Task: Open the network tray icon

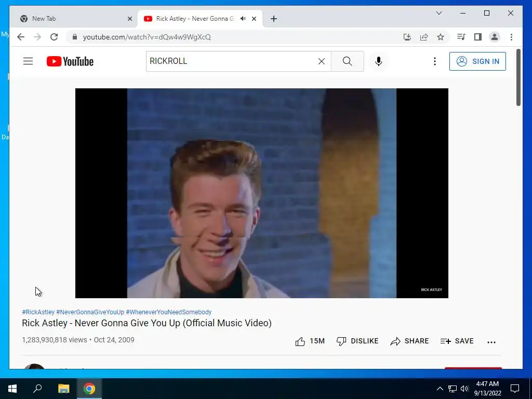Action: coord(453,389)
